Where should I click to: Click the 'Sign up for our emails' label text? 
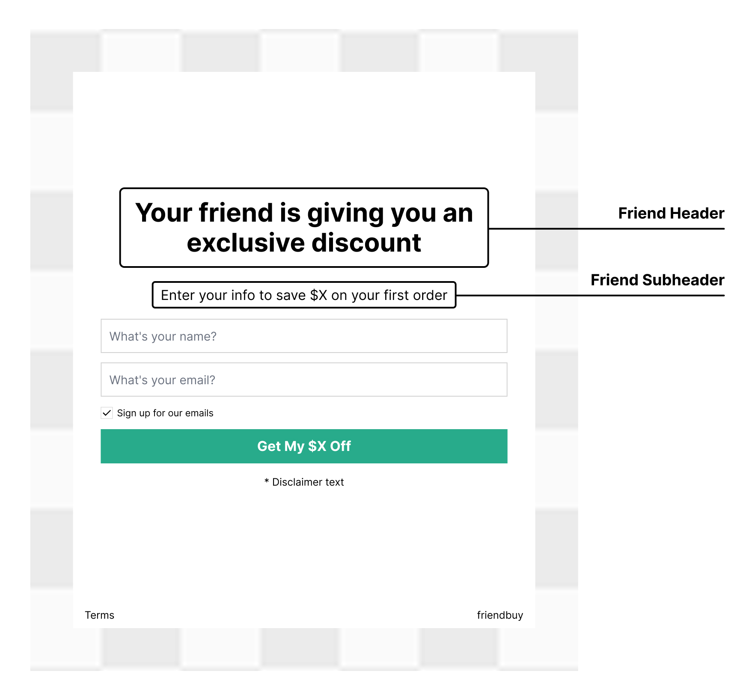click(x=165, y=413)
